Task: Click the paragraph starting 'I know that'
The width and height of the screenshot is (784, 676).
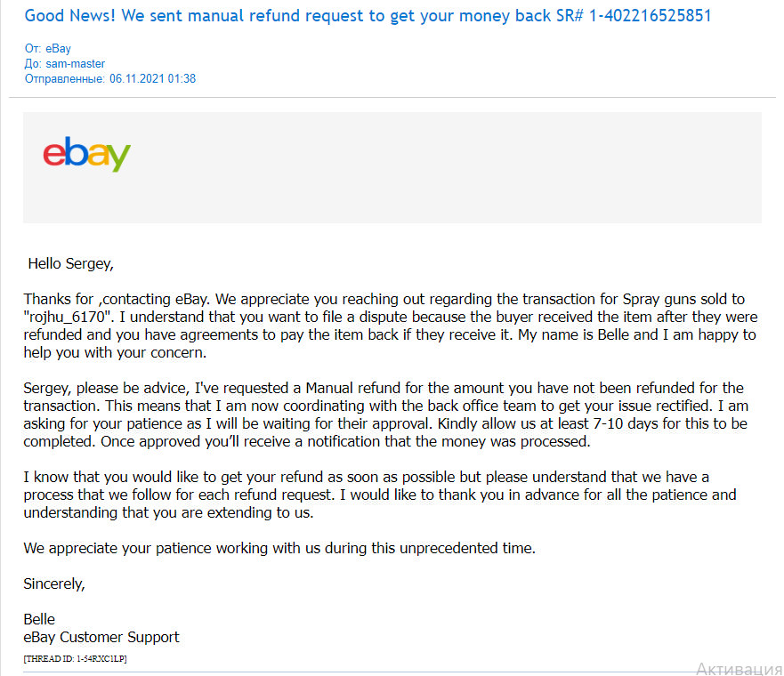Action: coord(380,495)
